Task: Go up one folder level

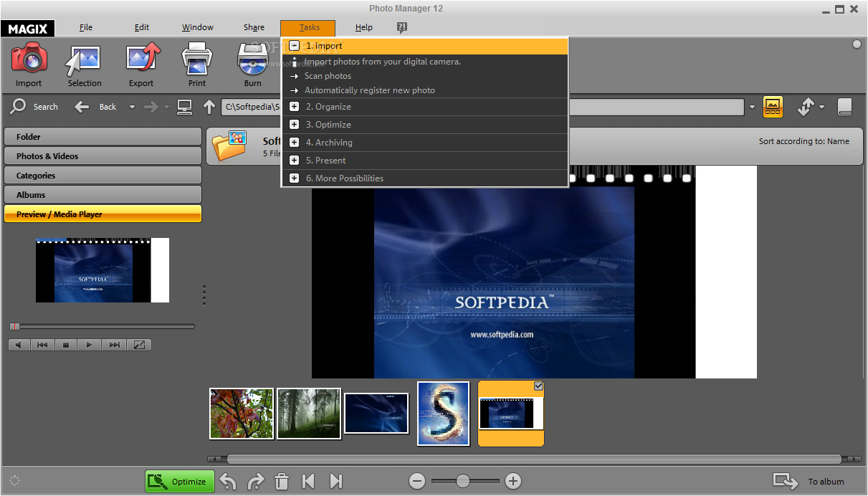Action: (209, 107)
